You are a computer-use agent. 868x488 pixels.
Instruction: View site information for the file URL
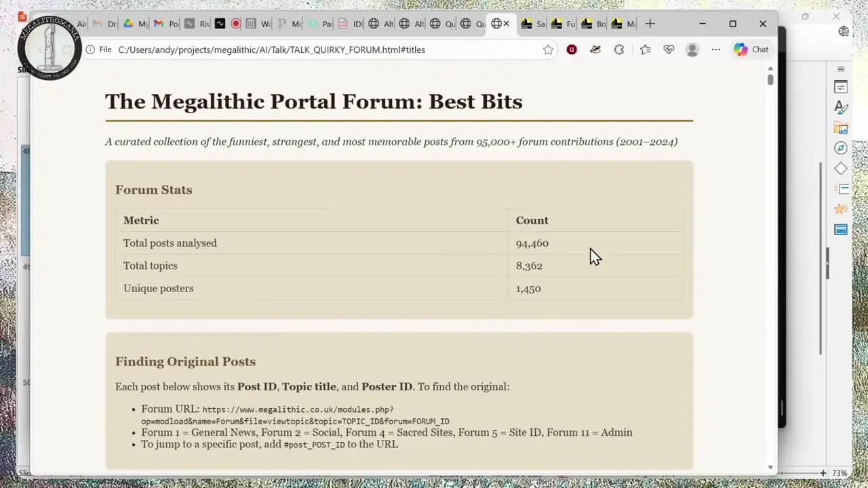(90, 49)
